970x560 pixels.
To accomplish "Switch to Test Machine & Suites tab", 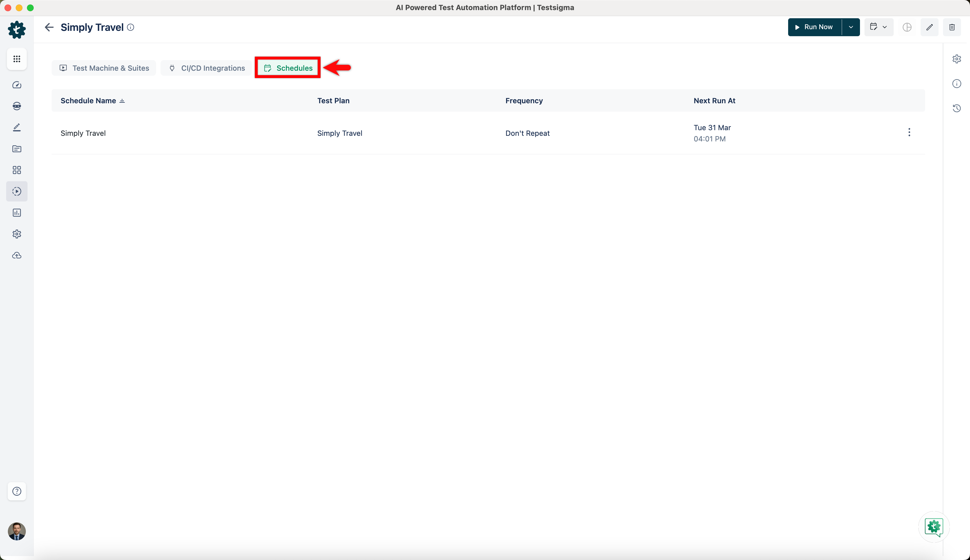I will [104, 68].
